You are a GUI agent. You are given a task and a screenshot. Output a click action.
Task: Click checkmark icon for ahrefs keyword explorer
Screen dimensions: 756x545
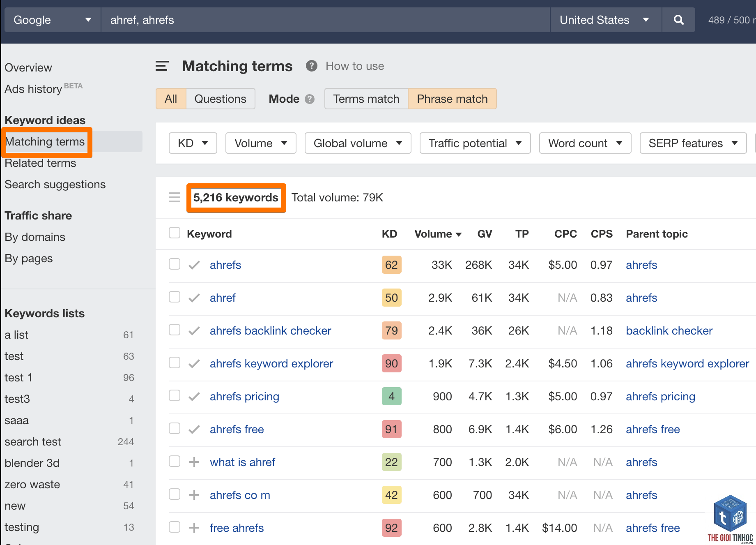[x=194, y=363]
